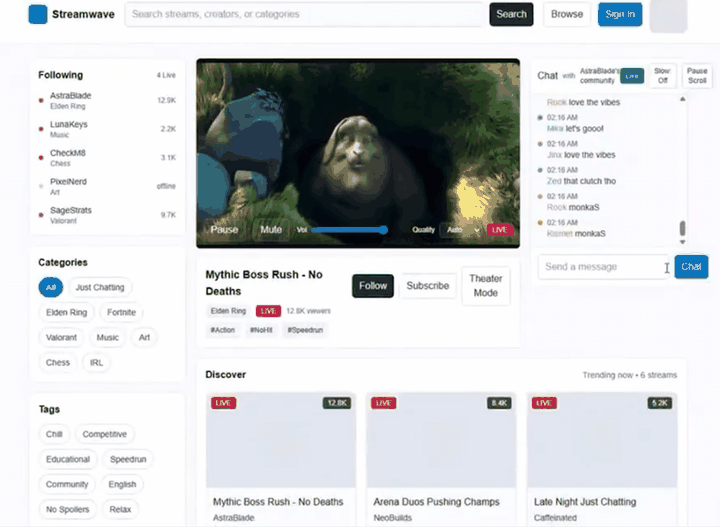Image resolution: width=720 pixels, height=527 pixels.
Task: Open AstraBlade in Following list
Action: 107,101
